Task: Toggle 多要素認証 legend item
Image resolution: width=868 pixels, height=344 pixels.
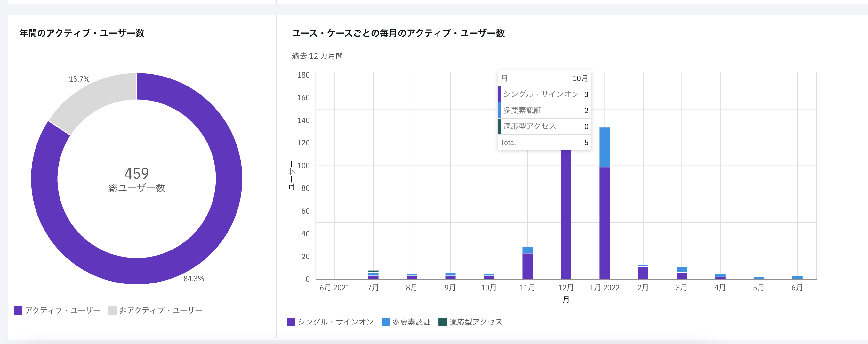Action: pos(406,322)
